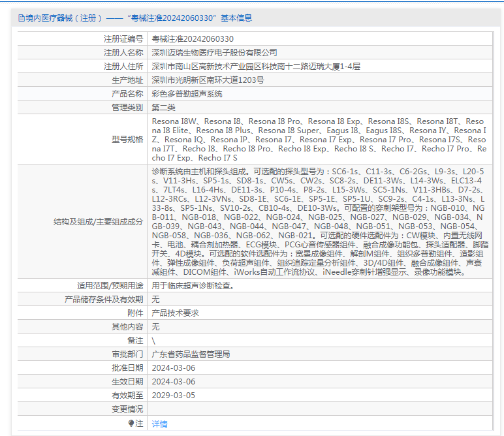Click the 生效日期 label
This screenshot has height=436, width=504.
click(x=127, y=382)
